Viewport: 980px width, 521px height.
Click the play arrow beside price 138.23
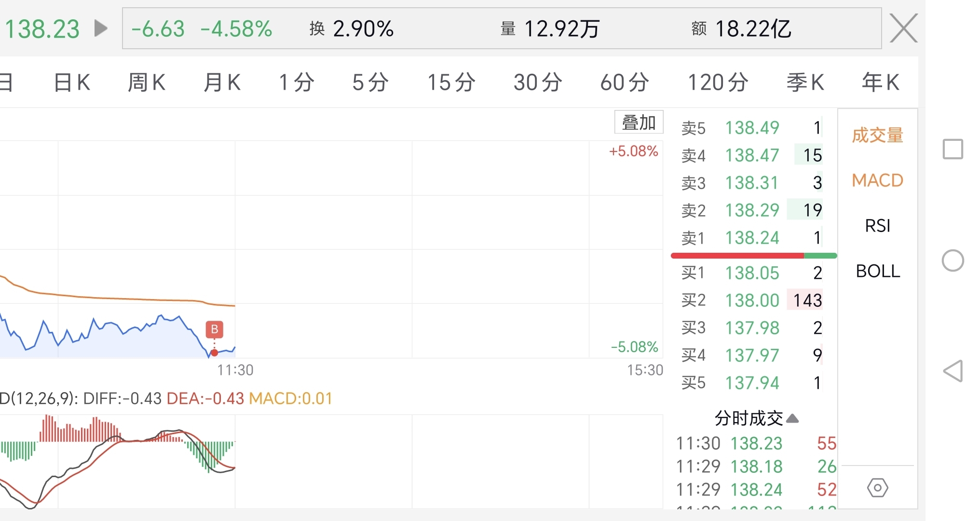(100, 28)
